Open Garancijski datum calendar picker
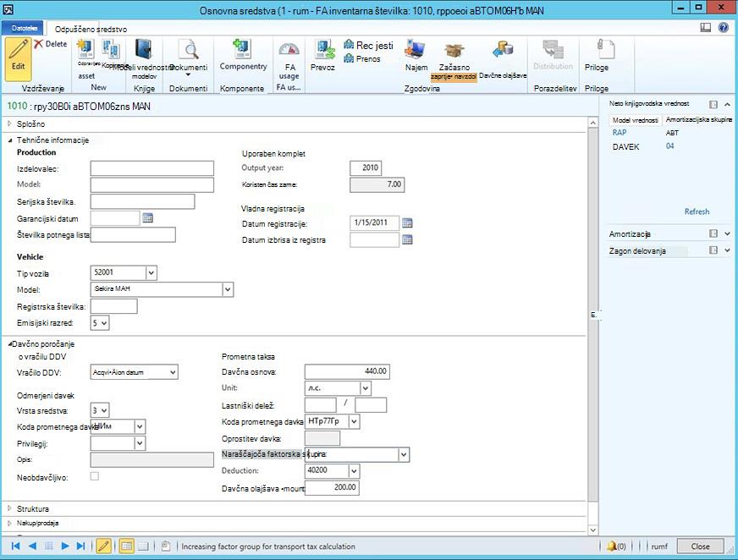Viewport: 738px width, 560px height. (x=148, y=218)
